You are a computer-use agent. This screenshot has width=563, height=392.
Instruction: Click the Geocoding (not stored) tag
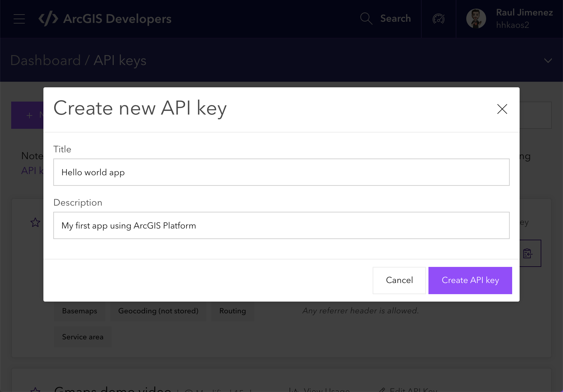coord(158,311)
